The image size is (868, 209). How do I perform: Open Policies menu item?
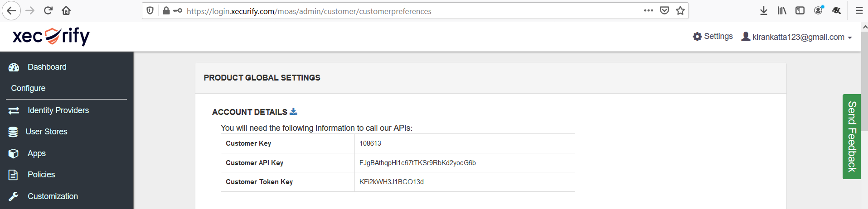point(41,175)
